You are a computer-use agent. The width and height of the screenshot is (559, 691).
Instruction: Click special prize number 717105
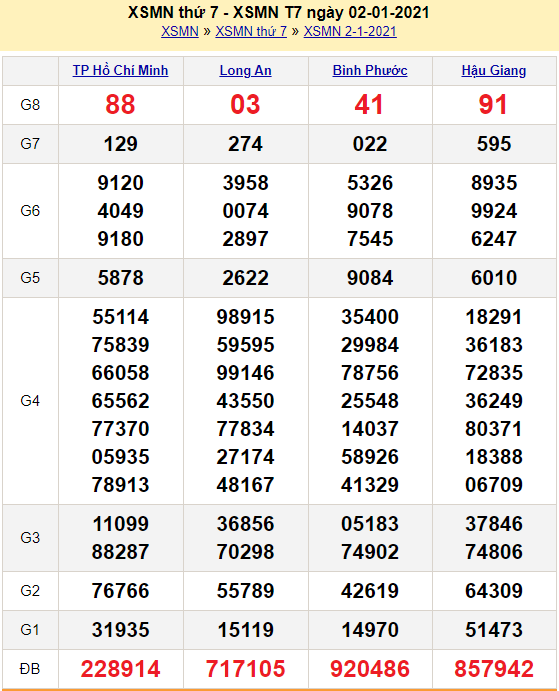(x=246, y=669)
